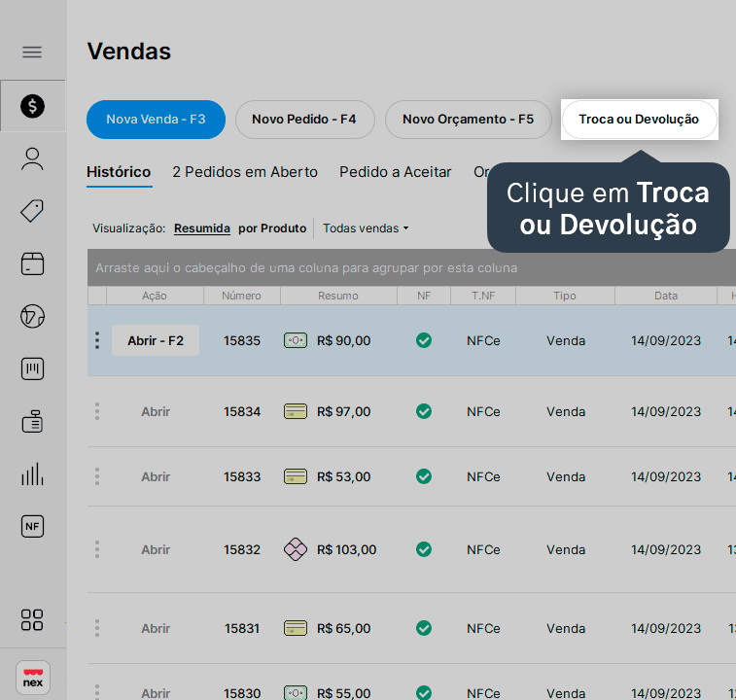Viewport: 736px width, 700px height.
Task: Sort by the T.NF column header
Action: [x=483, y=296]
